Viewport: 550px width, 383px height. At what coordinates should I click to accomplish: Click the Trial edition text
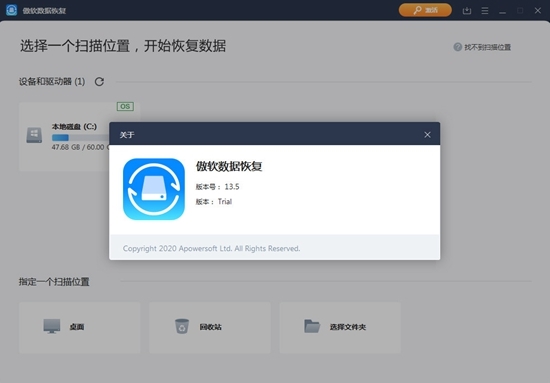(225, 202)
